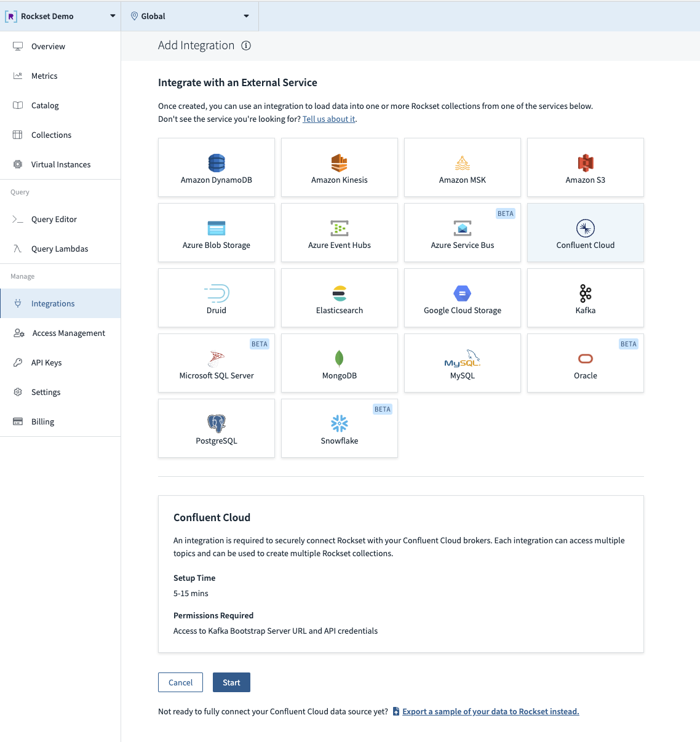This screenshot has width=700, height=742.
Task: Click the Query Editor prompt icon
Action: click(x=18, y=219)
